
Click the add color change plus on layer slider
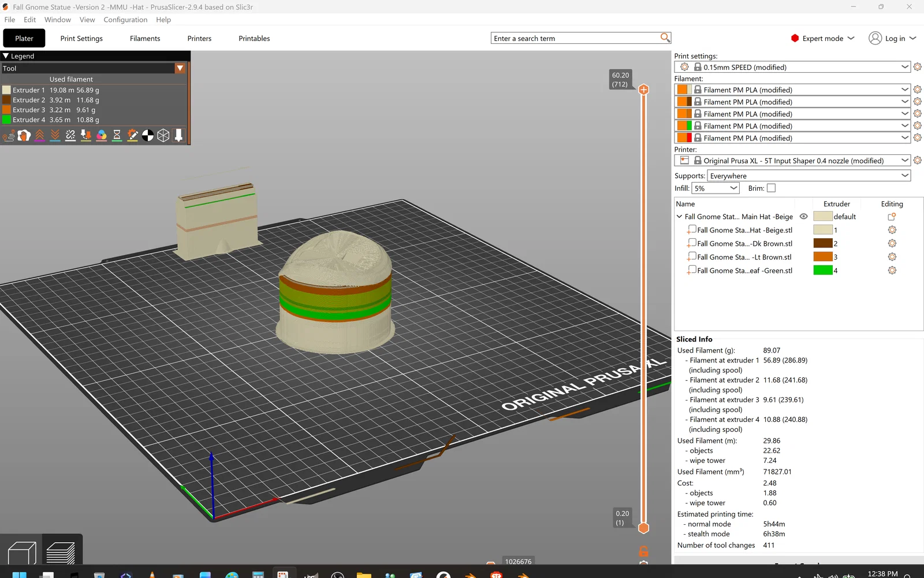click(x=644, y=90)
